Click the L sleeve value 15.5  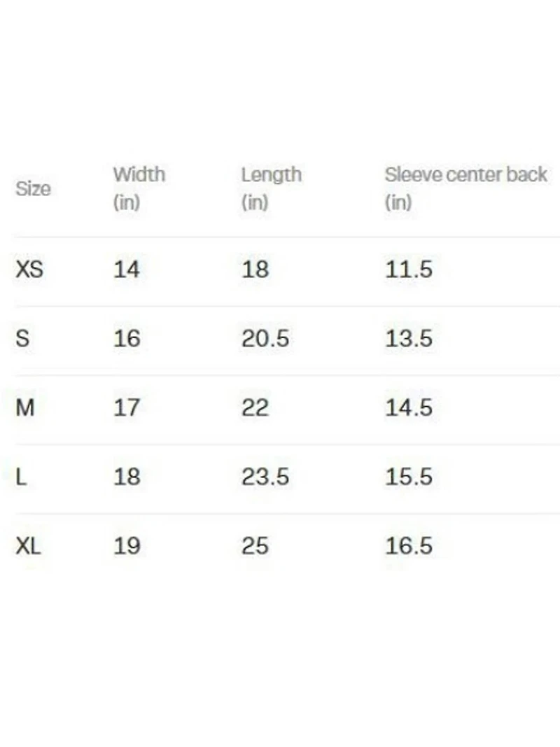[409, 477]
